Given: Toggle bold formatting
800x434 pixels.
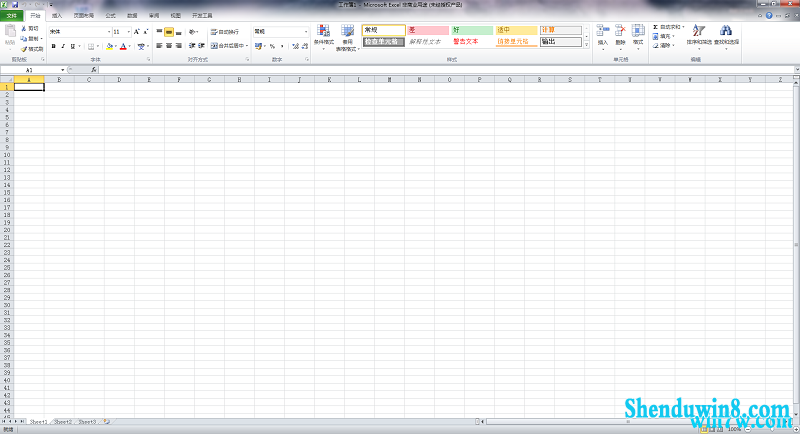Looking at the screenshot, I should point(54,46).
